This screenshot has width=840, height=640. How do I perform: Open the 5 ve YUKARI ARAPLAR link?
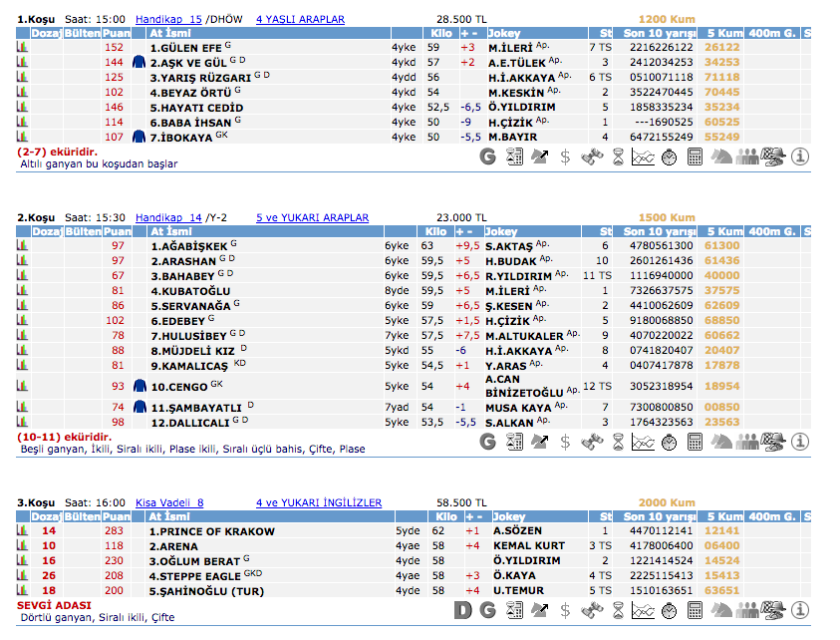click(x=312, y=217)
